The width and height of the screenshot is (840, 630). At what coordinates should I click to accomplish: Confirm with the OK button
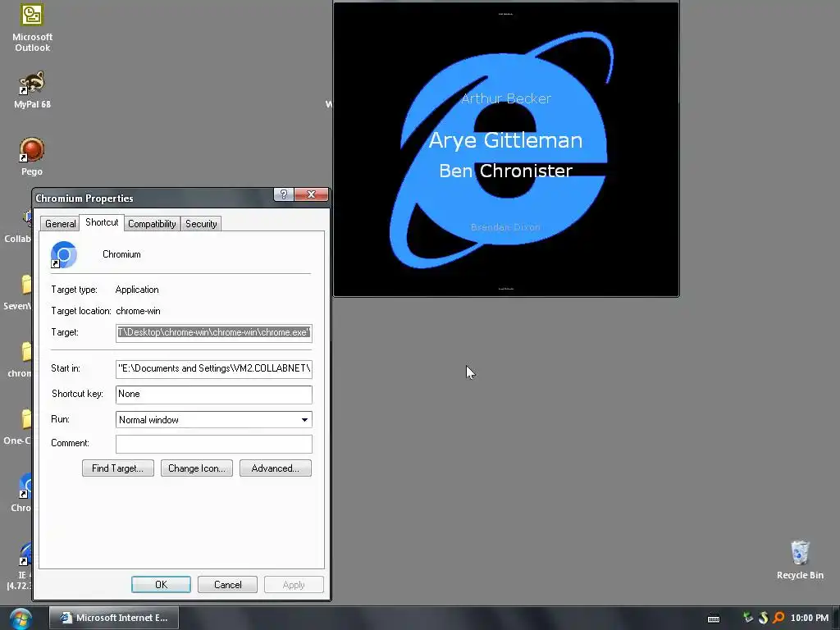[162, 584]
